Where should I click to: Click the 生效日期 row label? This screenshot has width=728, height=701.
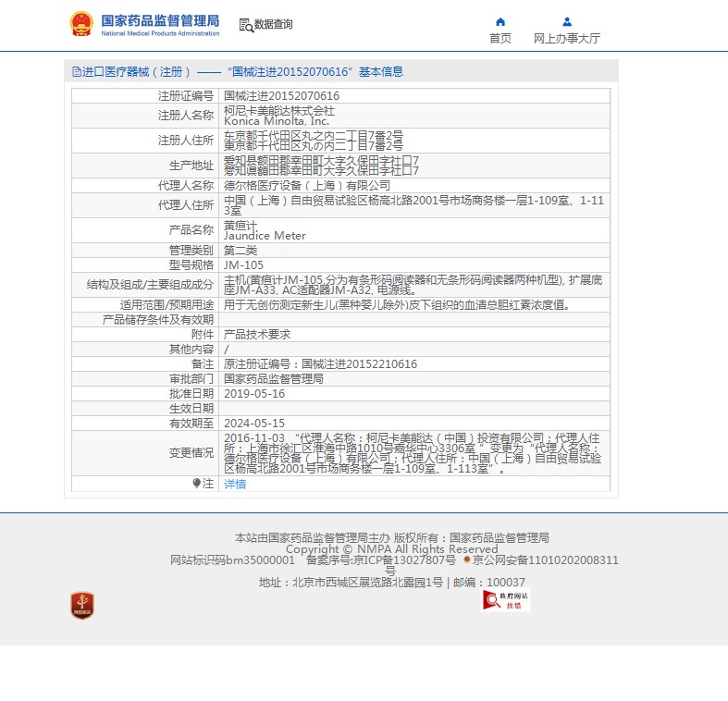[191, 409]
